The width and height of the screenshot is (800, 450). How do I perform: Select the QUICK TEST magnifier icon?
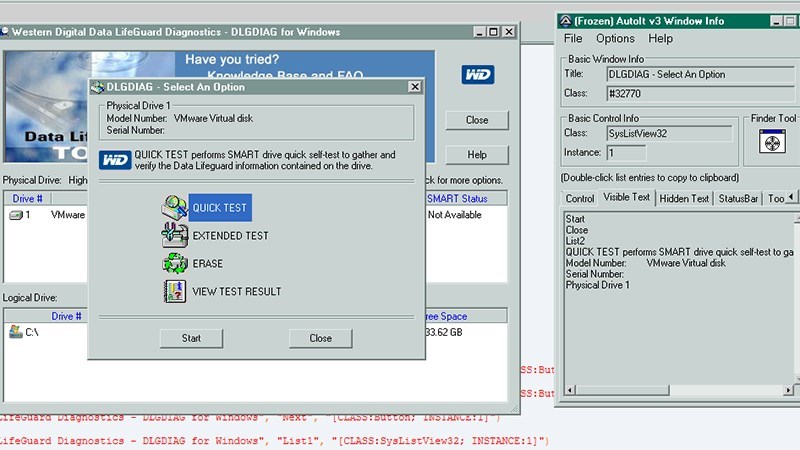pos(174,208)
